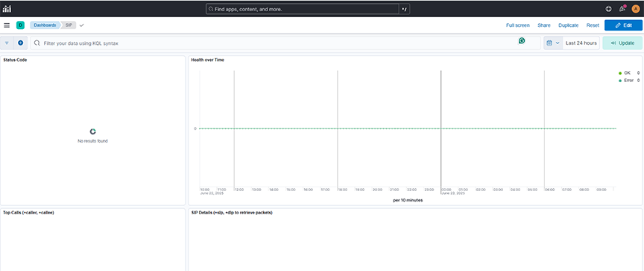Click the saved checkmark next to SIP
Viewport: 644px width, 271px height.
point(82,25)
